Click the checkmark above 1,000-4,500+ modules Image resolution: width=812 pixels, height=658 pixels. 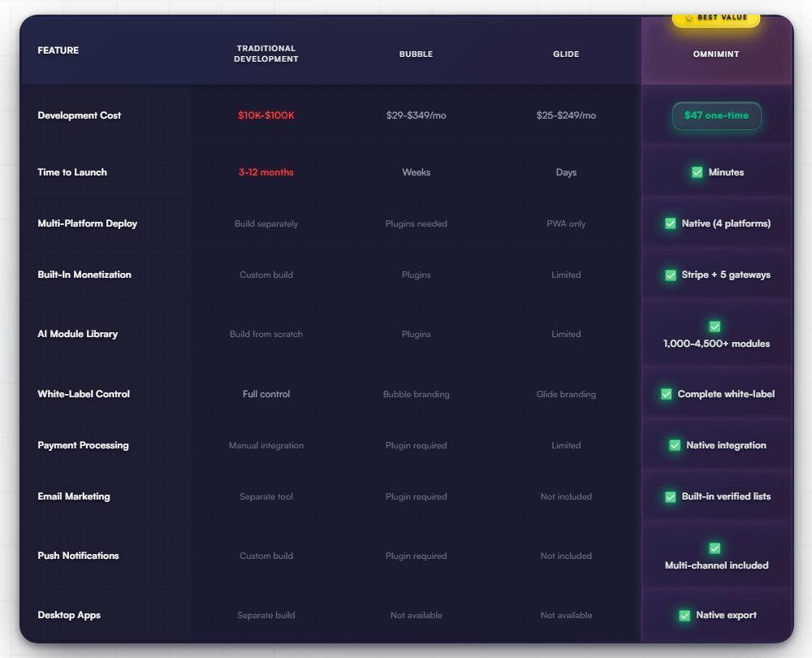pos(715,327)
